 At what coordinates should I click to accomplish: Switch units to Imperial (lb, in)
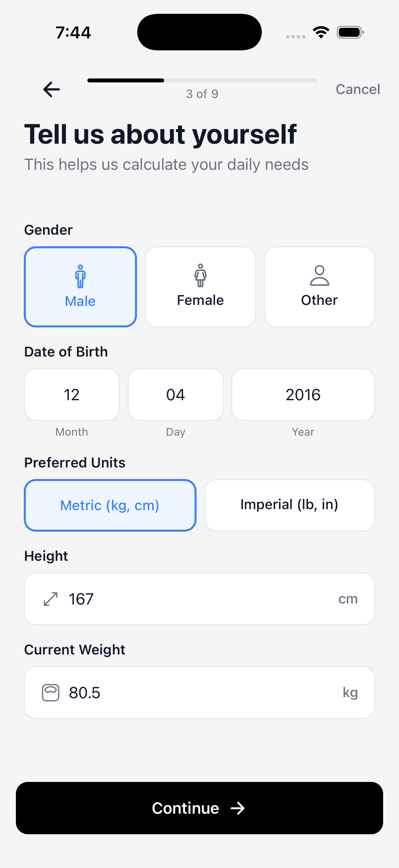(x=289, y=505)
